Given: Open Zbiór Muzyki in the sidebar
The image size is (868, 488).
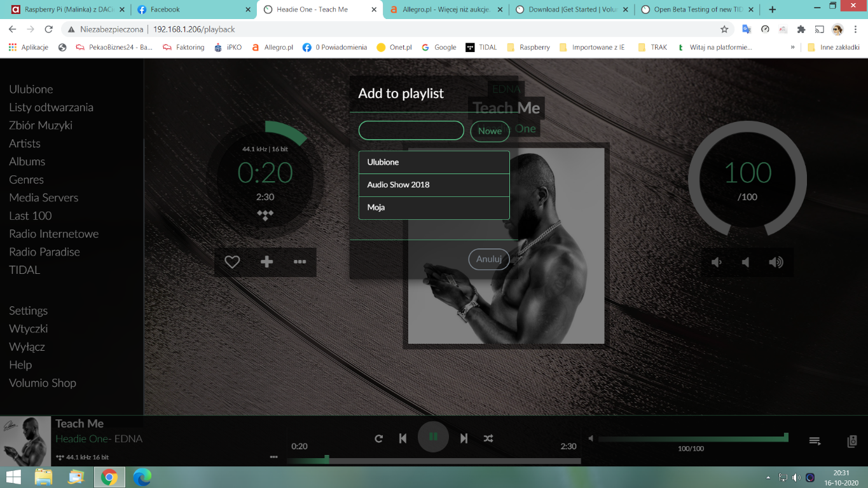Looking at the screenshot, I should point(41,126).
